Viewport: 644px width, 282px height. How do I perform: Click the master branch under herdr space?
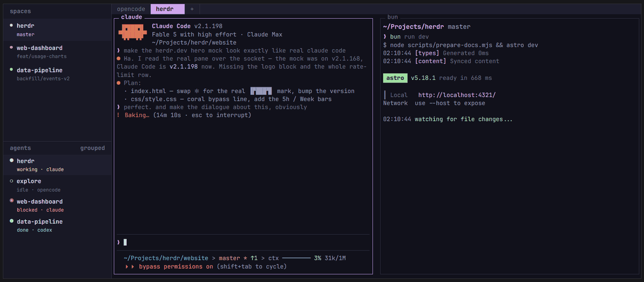click(x=25, y=34)
